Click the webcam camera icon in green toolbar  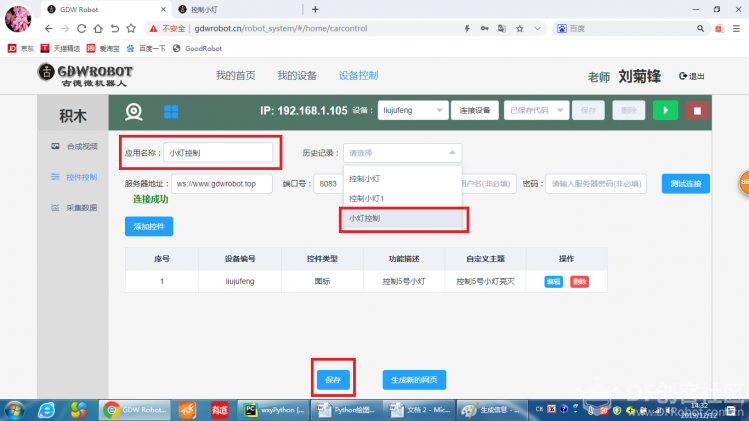[x=134, y=112]
